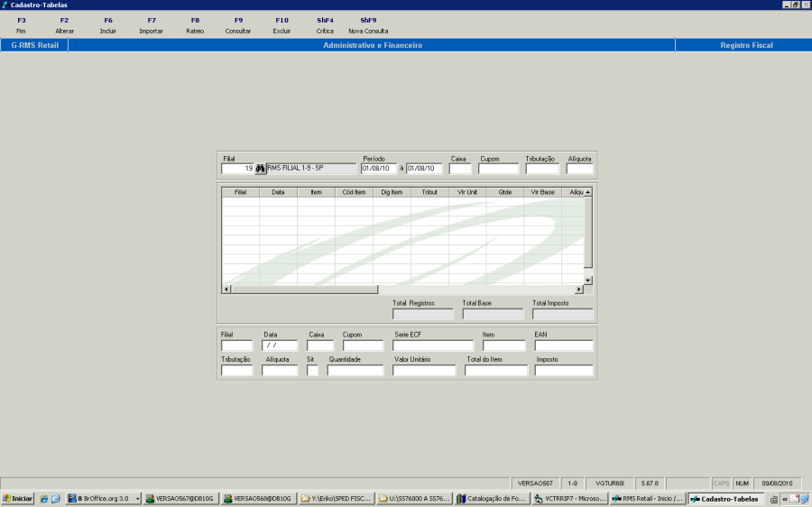Click the Tributação filter field at top
Screen dimensions: 812x507
542,169
